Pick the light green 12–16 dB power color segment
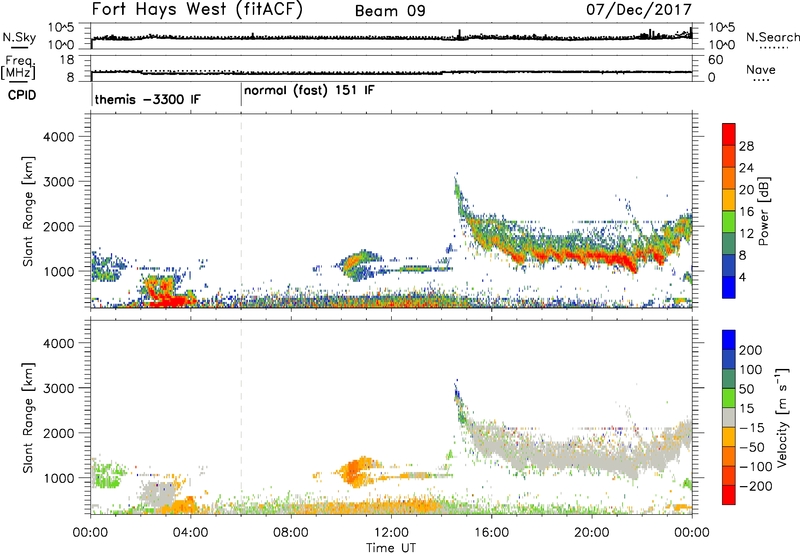The image size is (800, 554). point(729,221)
